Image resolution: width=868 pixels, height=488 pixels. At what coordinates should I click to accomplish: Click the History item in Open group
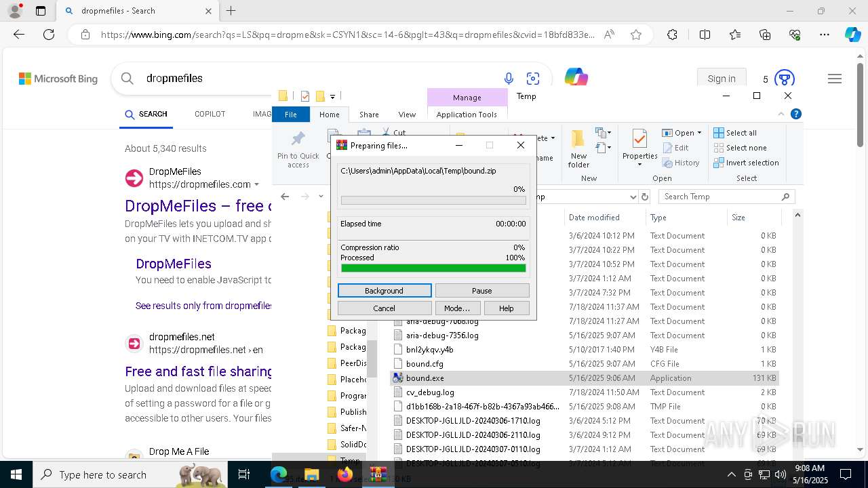tap(680, 163)
